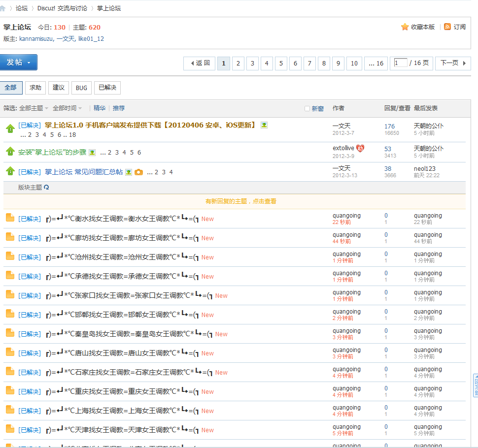Click the sticky arrow icon of 常见问题汇总帖 thread
Screen dimensions: 478x448
pos(10,171)
